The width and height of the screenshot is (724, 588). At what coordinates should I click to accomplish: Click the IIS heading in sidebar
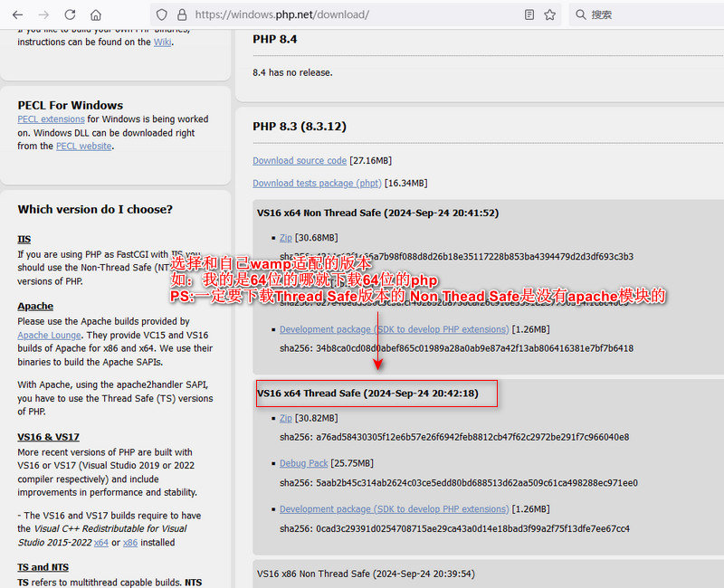[x=24, y=239]
